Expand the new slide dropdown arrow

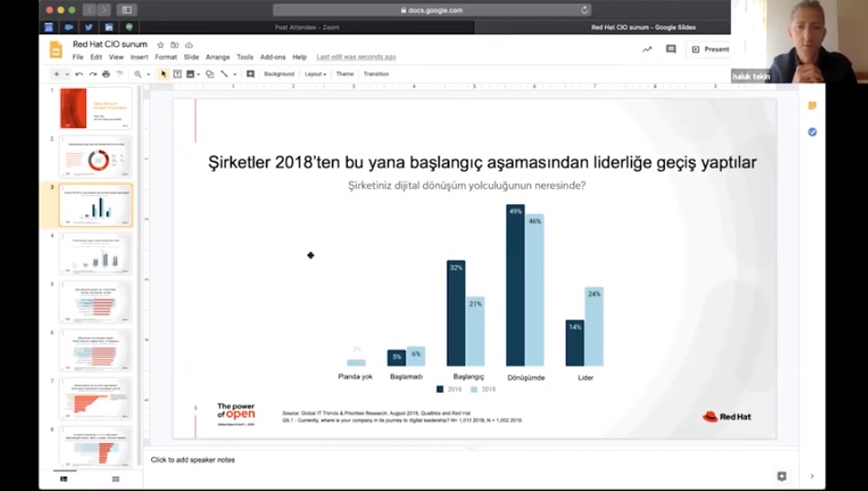pyautogui.click(x=67, y=74)
